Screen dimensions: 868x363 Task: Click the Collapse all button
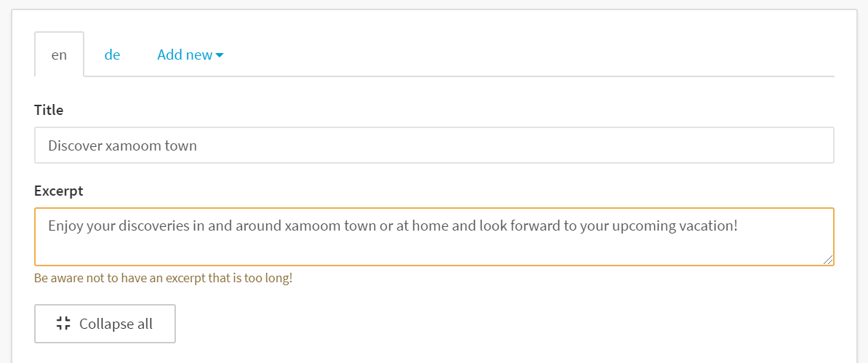click(x=105, y=324)
